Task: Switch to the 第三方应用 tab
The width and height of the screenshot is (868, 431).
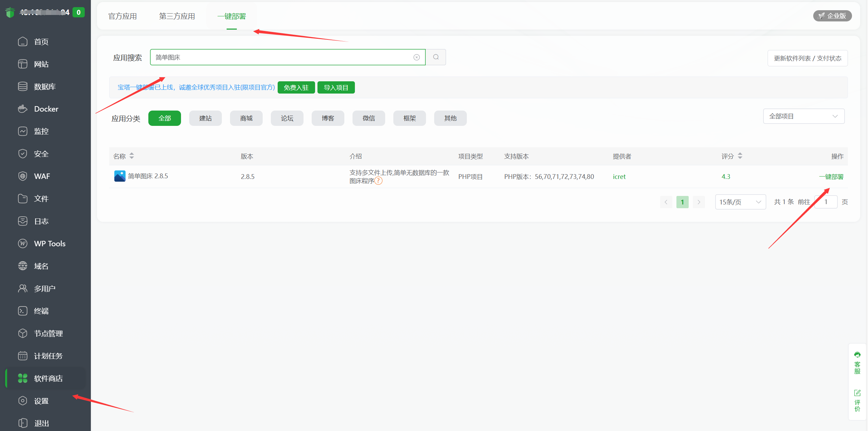Action: tap(177, 16)
